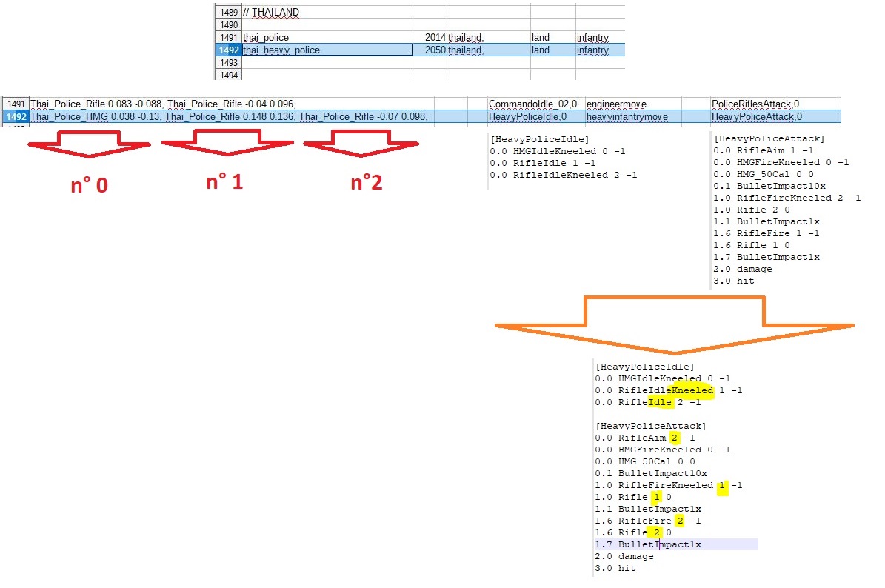885x588 pixels.
Task: Click the cell containing 2050
Action: point(430,50)
